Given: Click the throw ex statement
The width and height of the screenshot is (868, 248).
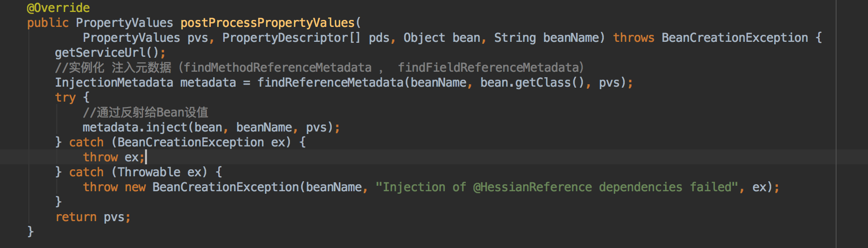Looking at the screenshot, I should 114,157.
